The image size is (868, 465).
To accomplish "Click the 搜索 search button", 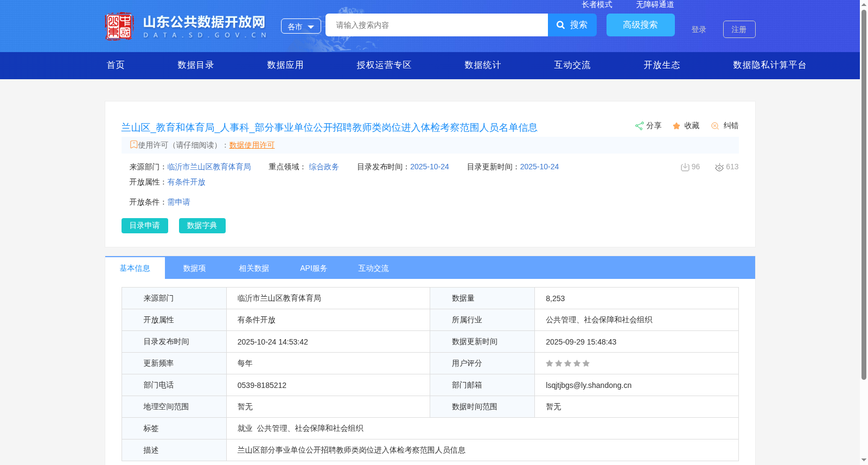I will click(x=572, y=25).
